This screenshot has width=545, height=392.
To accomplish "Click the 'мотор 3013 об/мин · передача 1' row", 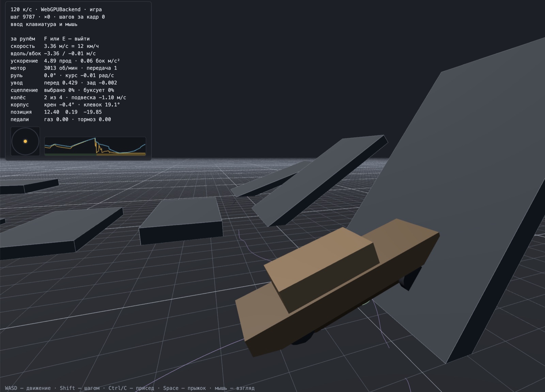I will pyautogui.click(x=64, y=68).
